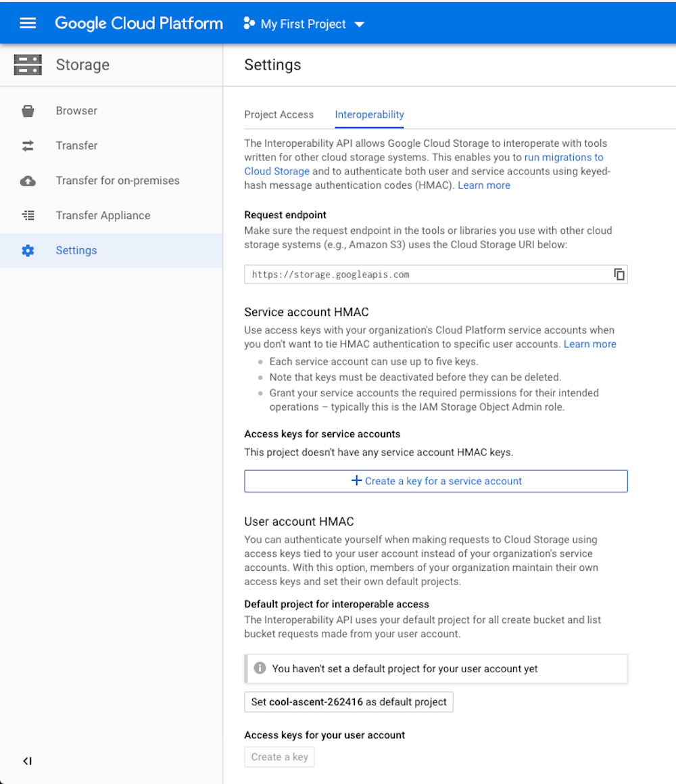
Task: Click the Transfer Appliance list icon
Action: click(28, 216)
